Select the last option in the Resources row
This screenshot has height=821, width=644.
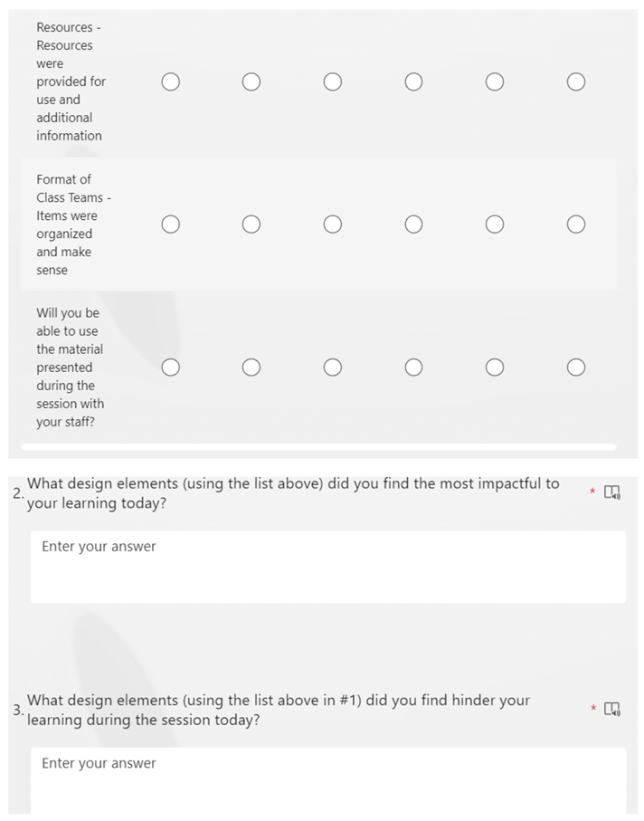pos(576,82)
